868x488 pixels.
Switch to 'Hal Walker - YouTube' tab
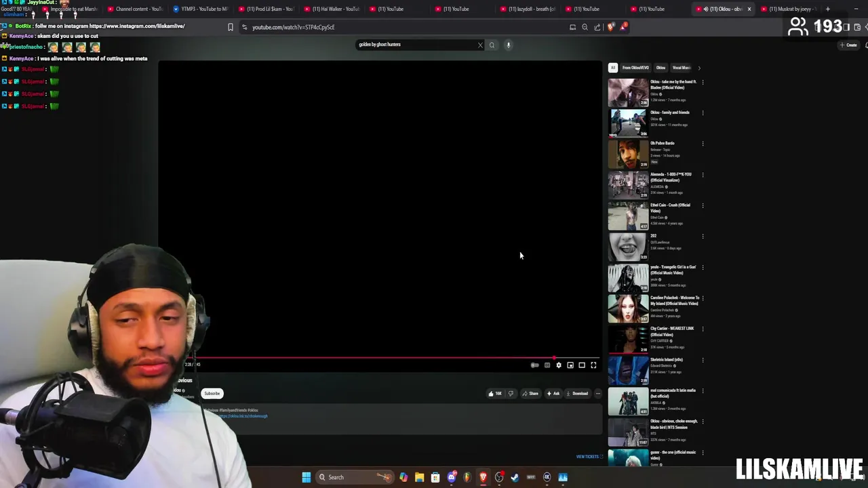332,9
